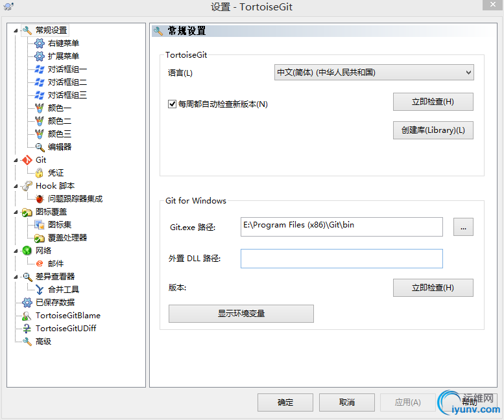Screen dimensions: 504x420
Task: Click TortoiseGit app icon in title bar
Action: (8, 6)
